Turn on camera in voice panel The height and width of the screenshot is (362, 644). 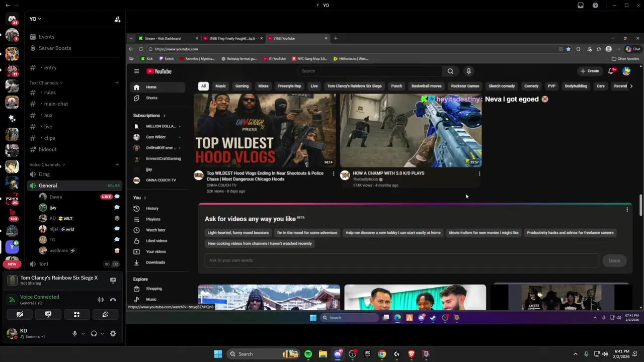click(x=20, y=314)
